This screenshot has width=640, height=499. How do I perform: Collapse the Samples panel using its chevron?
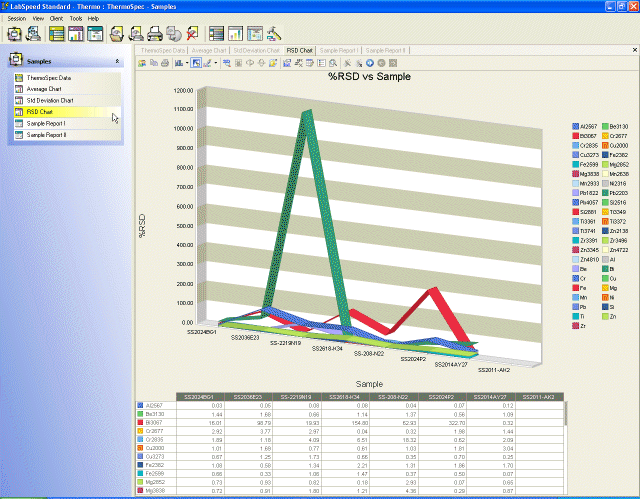[x=117, y=61]
